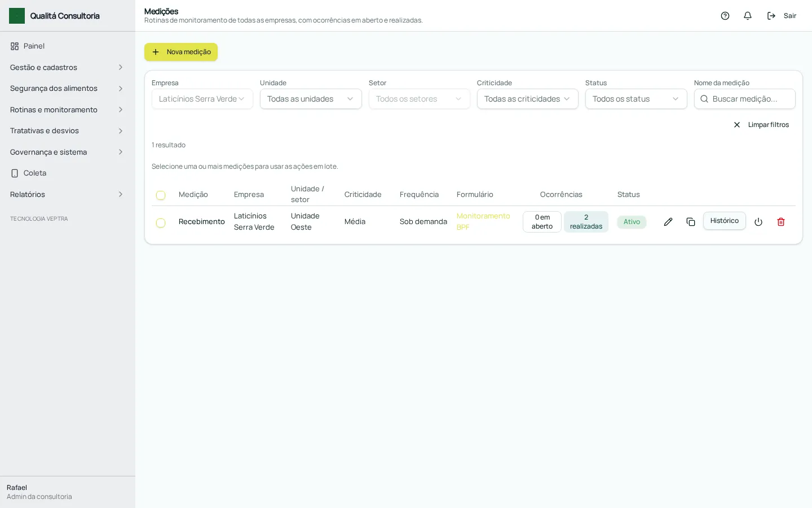Click the Sob demanda frequency cell
The image size is (812, 508).
[x=423, y=222]
